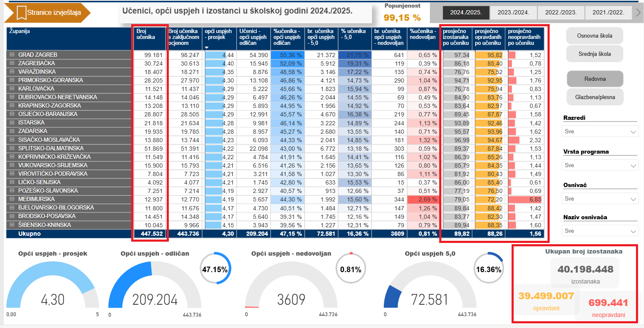Click the Redovna filter button
The image size is (644, 328).
[594, 79]
